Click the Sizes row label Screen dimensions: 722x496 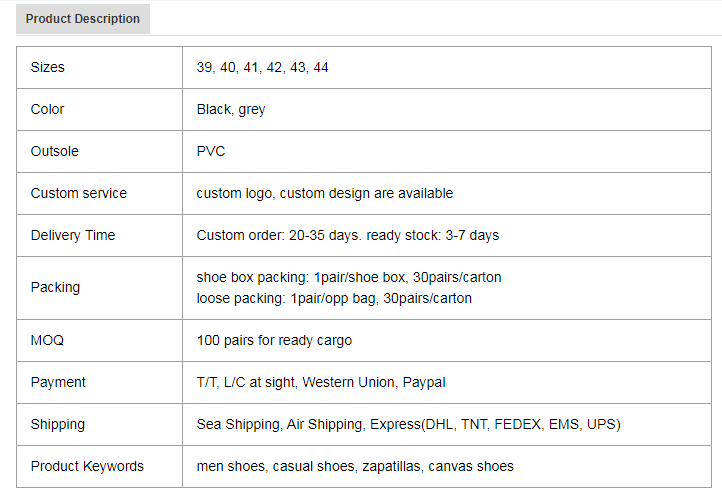pyautogui.click(x=47, y=67)
